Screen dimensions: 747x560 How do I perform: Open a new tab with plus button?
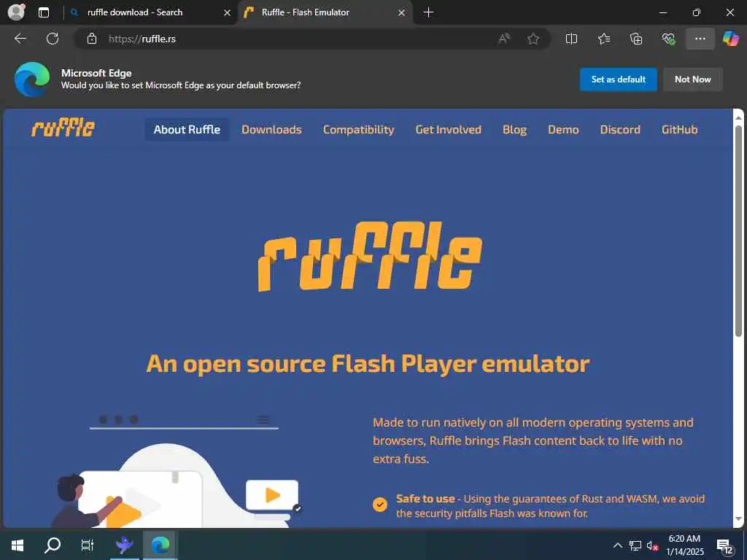click(x=428, y=12)
